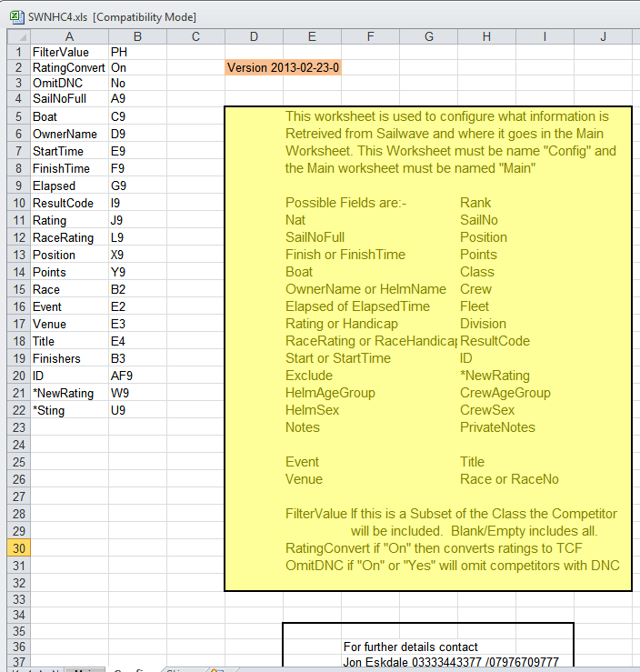Select column B header
The height and width of the screenshot is (672, 640).
coord(137,37)
